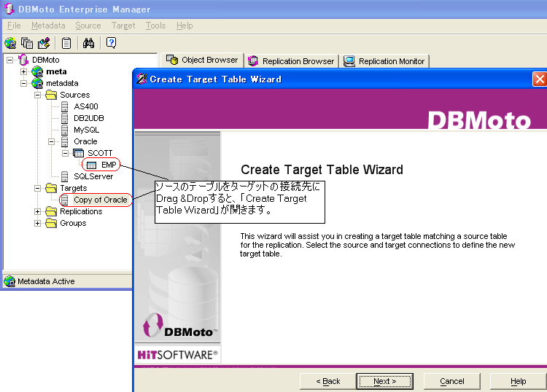Cancel the Create Target Table Wizard
This screenshot has height=392, width=547.
point(451,381)
